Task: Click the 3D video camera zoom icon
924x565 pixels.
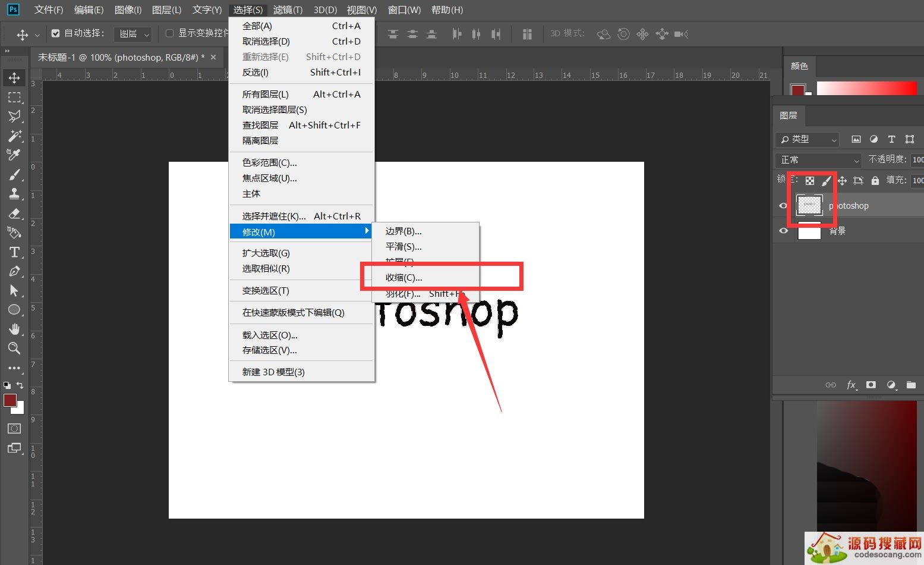Action: tap(682, 34)
